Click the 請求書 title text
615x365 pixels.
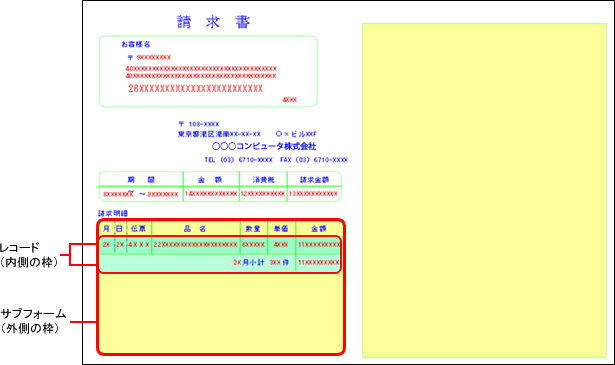coord(213,22)
